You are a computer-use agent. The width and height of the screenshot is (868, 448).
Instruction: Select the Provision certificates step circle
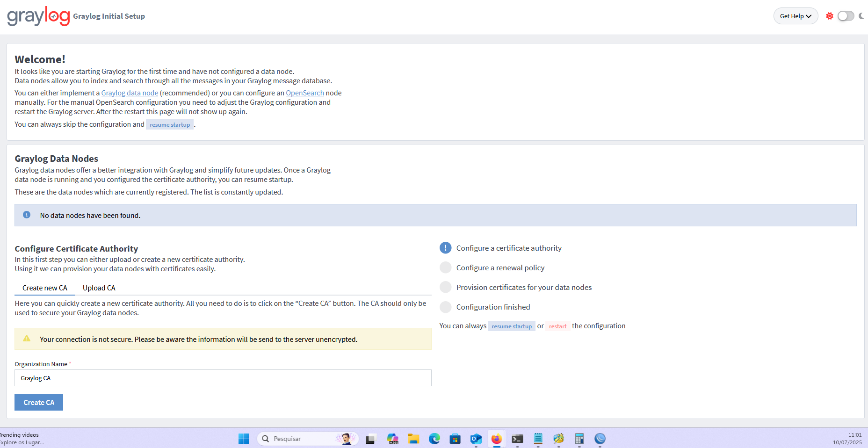pos(445,287)
